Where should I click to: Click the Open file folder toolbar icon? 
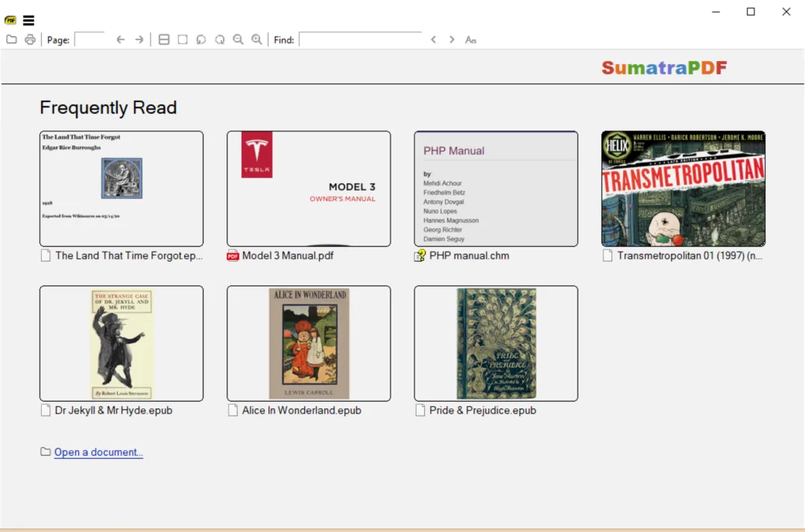11,39
